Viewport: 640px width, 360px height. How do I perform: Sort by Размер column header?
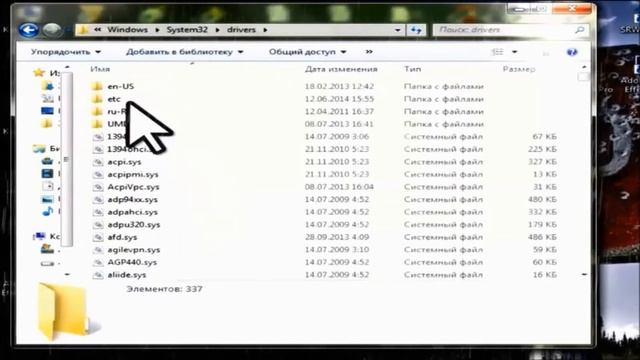point(519,69)
